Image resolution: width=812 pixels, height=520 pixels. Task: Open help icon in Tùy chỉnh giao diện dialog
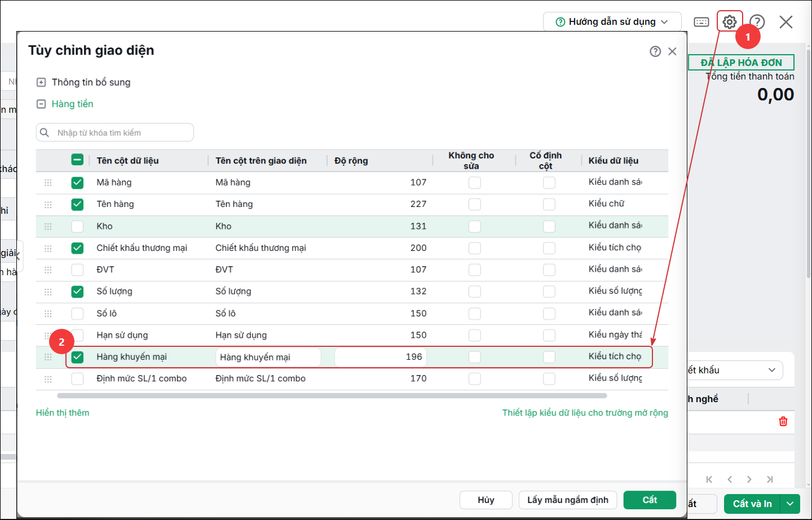click(655, 51)
